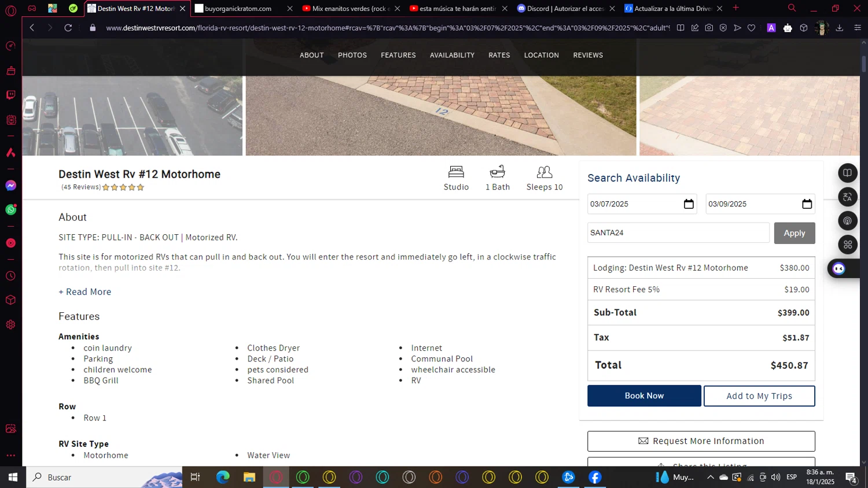868x488 pixels.
Task: Open the check-in date calendar picker
Action: tap(689, 204)
